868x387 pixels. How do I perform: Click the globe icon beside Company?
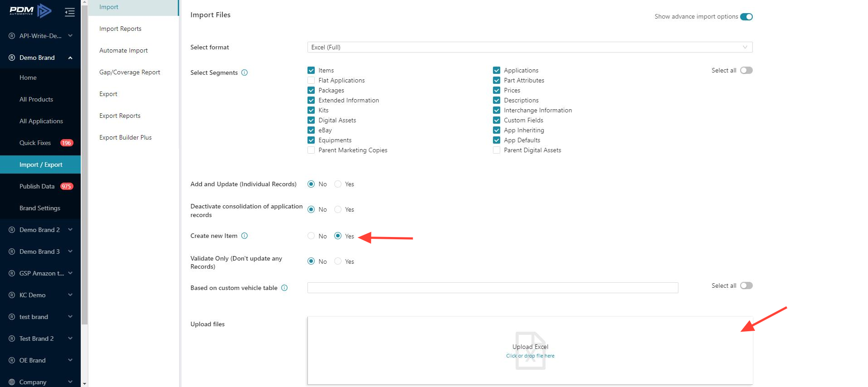coord(12,382)
